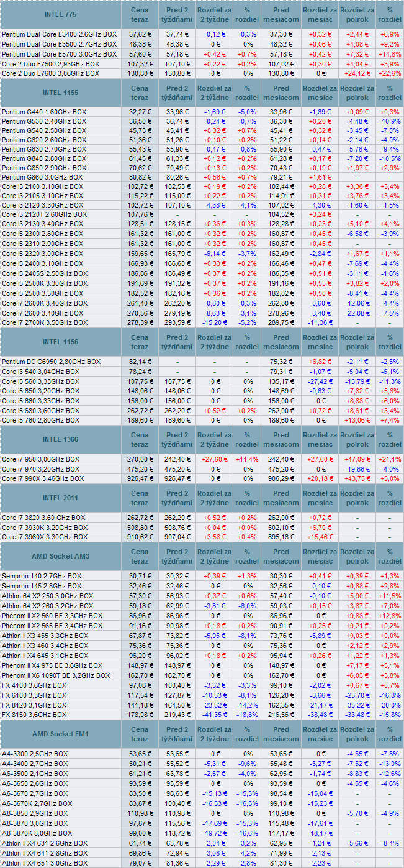Image resolution: width=404 pixels, height=868 pixels.
Task: Select Sempron 140 2,7GHz BOX row
Action: point(202,576)
